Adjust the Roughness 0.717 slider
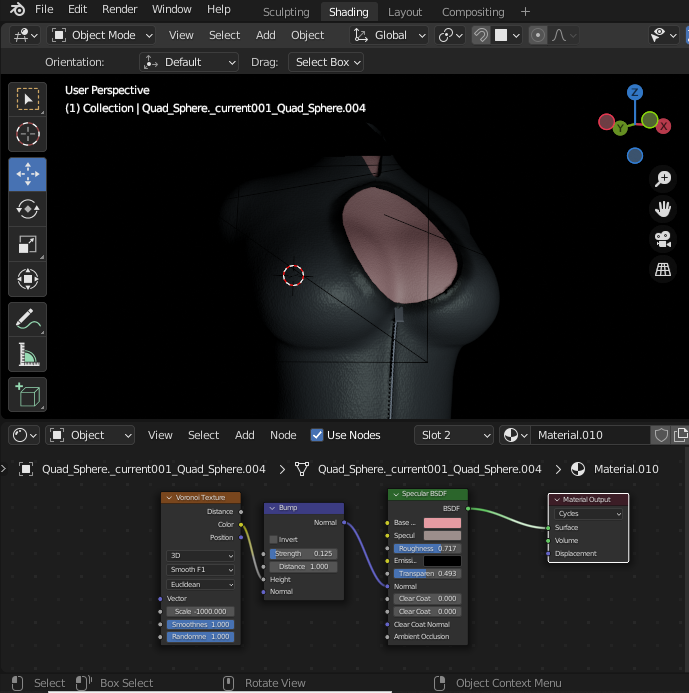The height and width of the screenshot is (693, 689). coord(427,548)
